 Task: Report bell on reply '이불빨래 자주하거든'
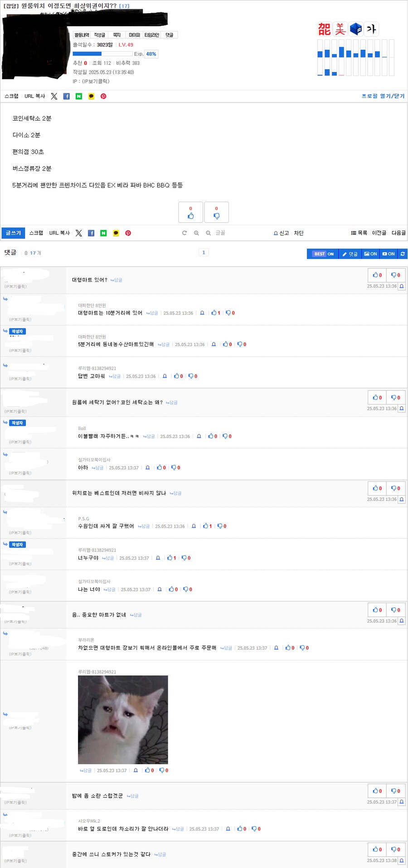point(199,436)
